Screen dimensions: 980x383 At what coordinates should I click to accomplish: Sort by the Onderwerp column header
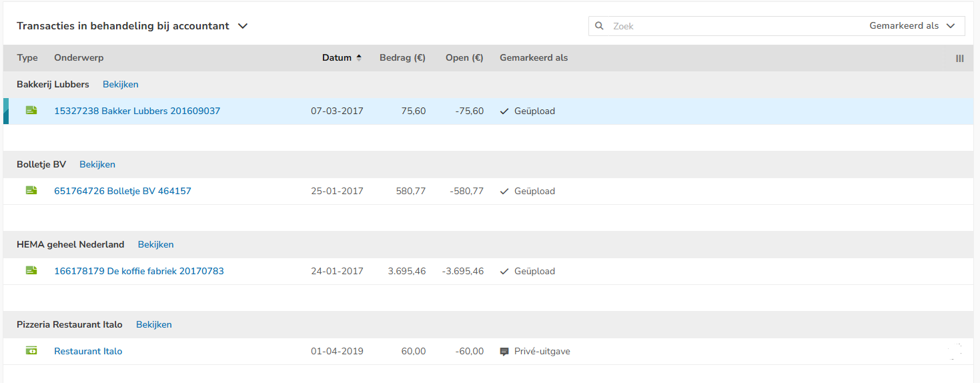coord(79,58)
